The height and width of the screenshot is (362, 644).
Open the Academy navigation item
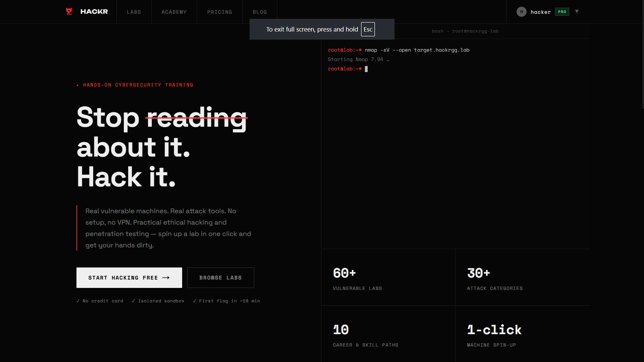pyautogui.click(x=174, y=12)
